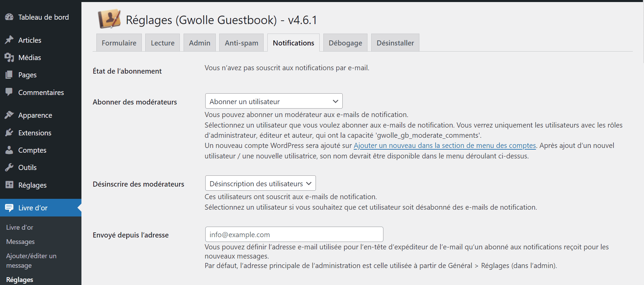The image size is (644, 285).
Task: Open Ajouter/éditer un message submenu item
Action: (x=31, y=261)
